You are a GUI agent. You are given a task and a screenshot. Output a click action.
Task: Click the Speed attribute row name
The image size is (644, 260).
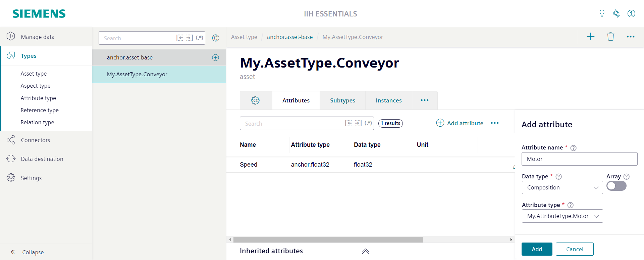tap(249, 165)
